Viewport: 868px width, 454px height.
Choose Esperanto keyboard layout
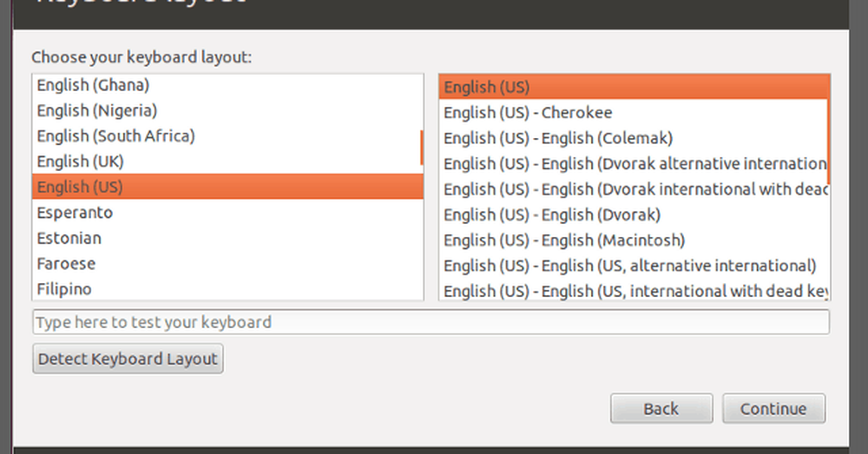click(x=75, y=213)
